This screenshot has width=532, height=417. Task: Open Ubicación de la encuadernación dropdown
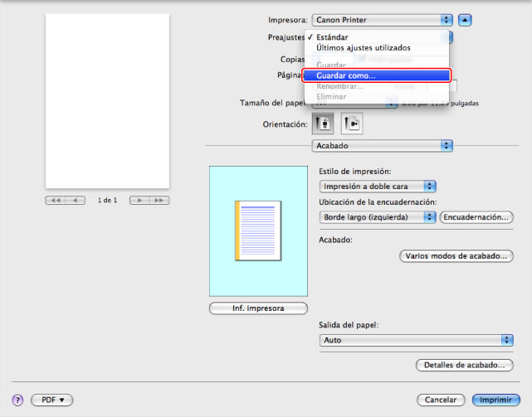tap(378, 217)
